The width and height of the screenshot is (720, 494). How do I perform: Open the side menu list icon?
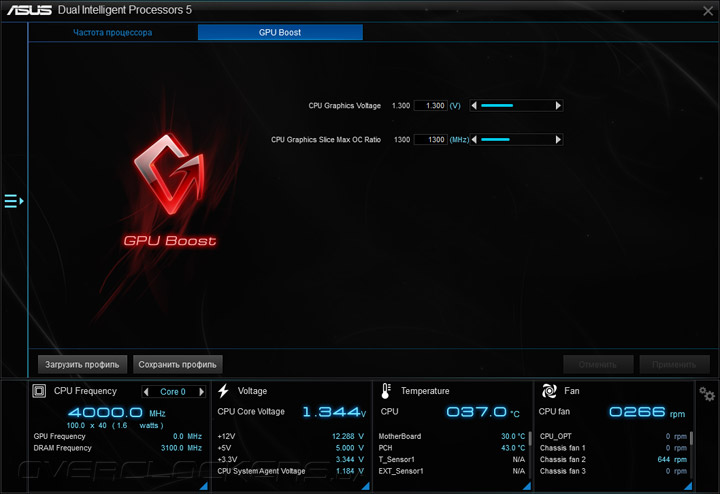13,201
